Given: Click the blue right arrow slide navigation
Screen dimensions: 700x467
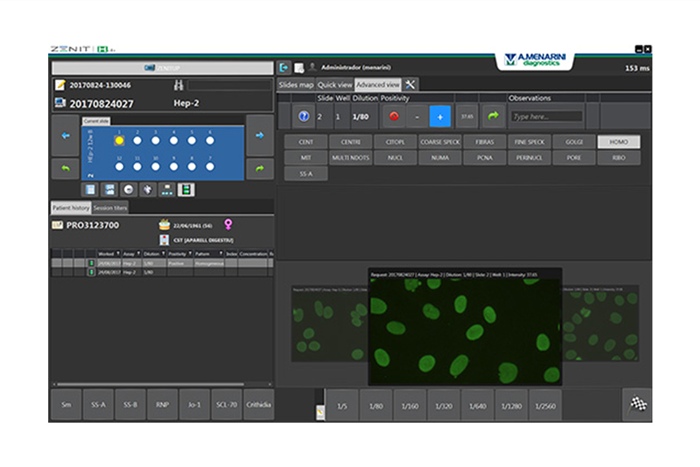Looking at the screenshot, I should tap(258, 136).
